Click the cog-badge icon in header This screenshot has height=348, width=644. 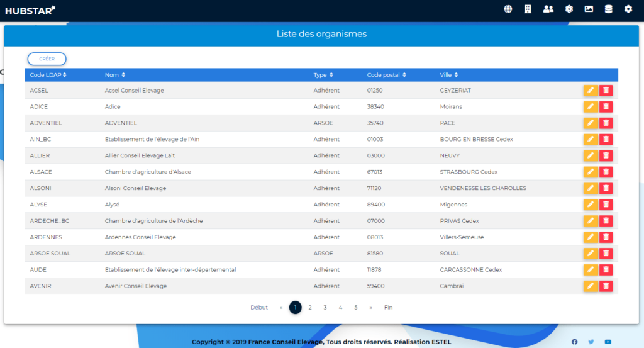(569, 9)
